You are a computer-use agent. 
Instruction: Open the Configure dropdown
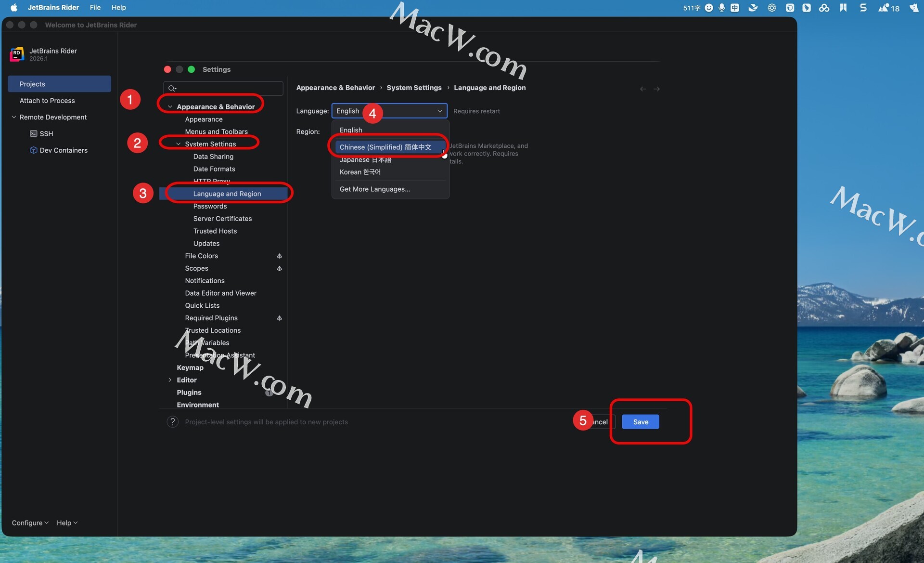pos(30,523)
